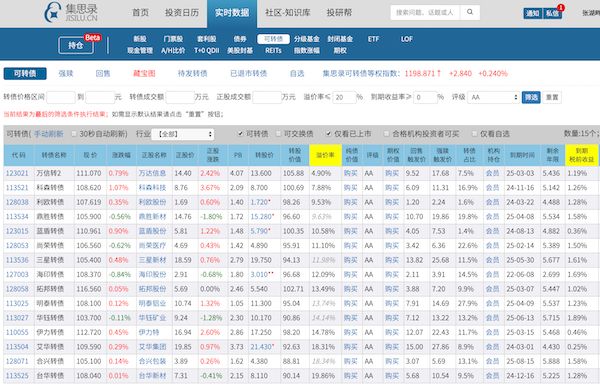
Task: Click 会员 link in the 万信转2 row
Action: (x=492, y=173)
